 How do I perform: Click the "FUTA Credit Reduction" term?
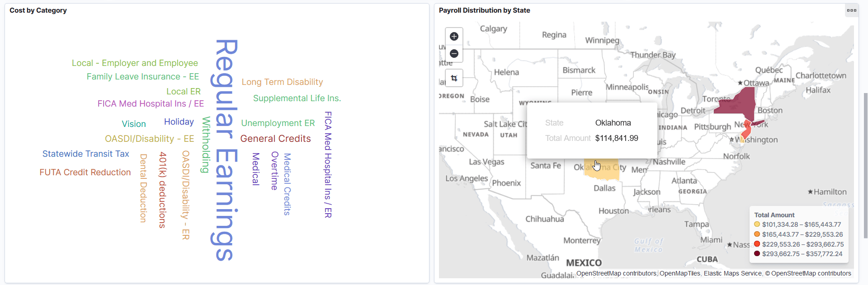(x=85, y=172)
